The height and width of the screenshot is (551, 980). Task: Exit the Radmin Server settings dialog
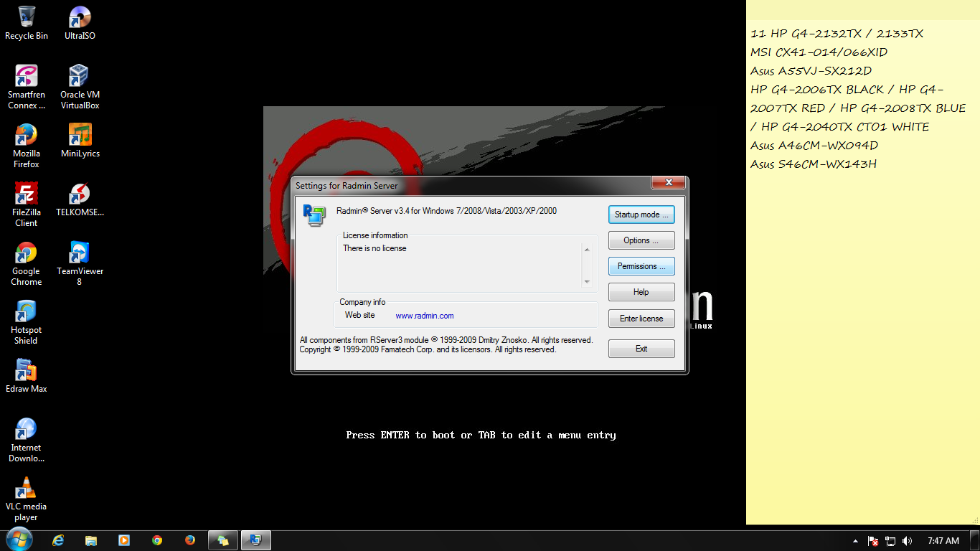point(641,349)
